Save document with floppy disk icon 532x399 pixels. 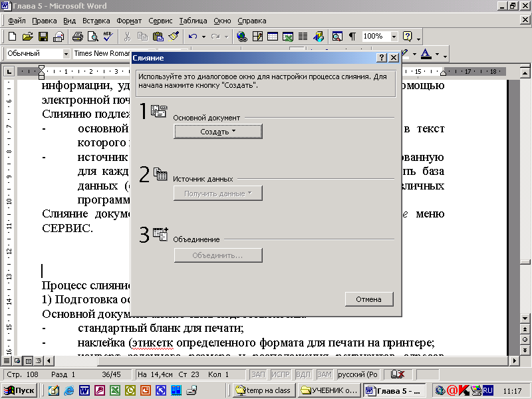pyautogui.click(x=43, y=37)
